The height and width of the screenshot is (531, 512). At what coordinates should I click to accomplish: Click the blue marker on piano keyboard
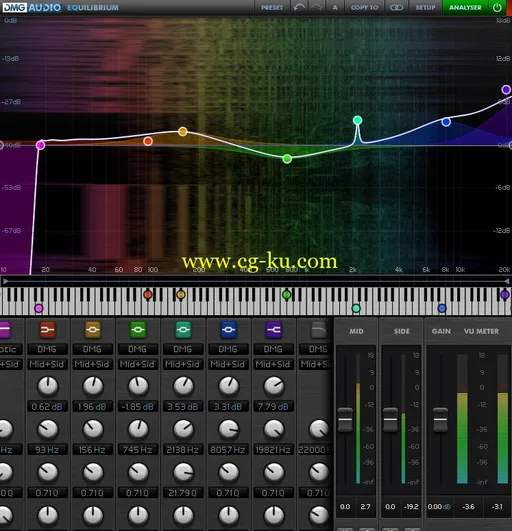[x=442, y=308]
